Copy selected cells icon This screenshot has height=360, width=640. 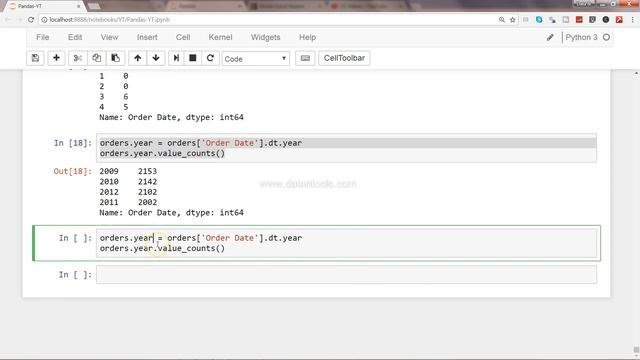point(97,58)
